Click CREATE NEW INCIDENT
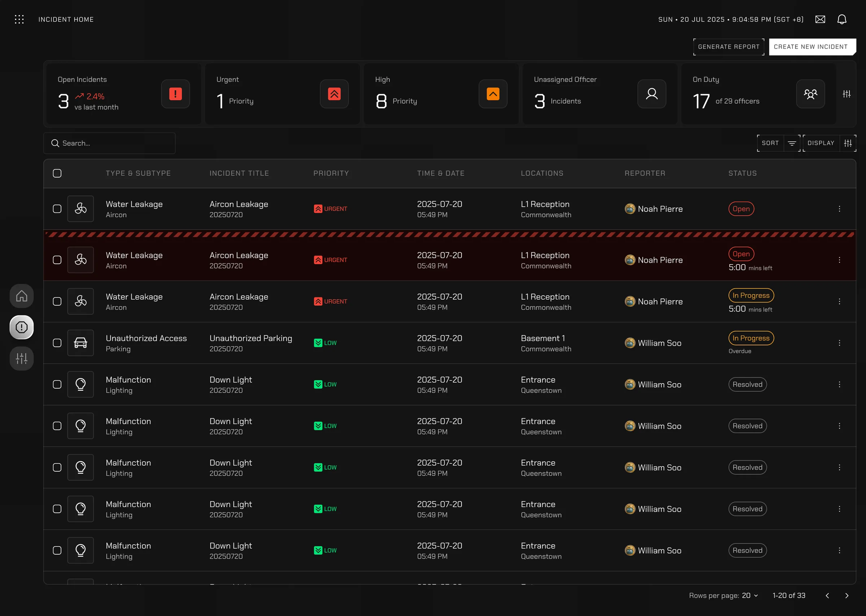This screenshot has height=616, width=866. 812,47
